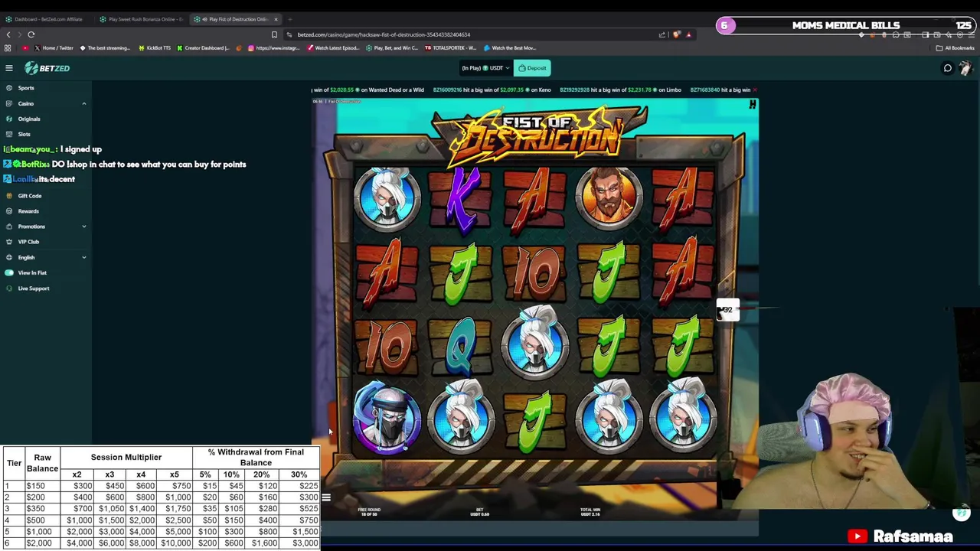Collapse the Casino section chevron
980x551 pixels.
[x=84, y=103]
